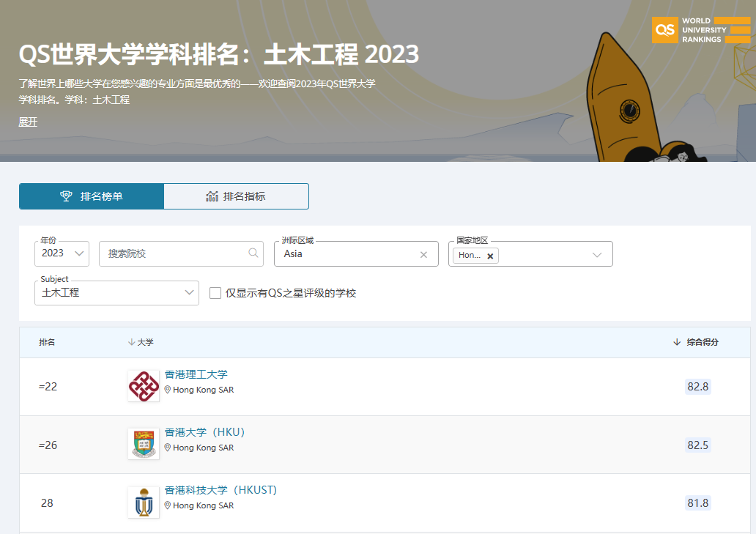The width and height of the screenshot is (756, 534).
Task: Click the trophy icon on rankings tab
Action: click(66, 196)
